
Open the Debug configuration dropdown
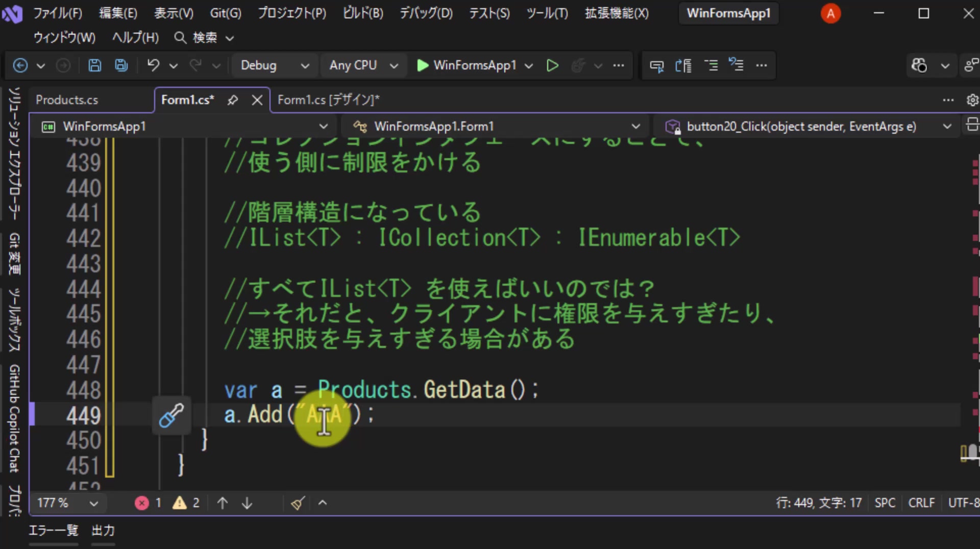tap(275, 65)
